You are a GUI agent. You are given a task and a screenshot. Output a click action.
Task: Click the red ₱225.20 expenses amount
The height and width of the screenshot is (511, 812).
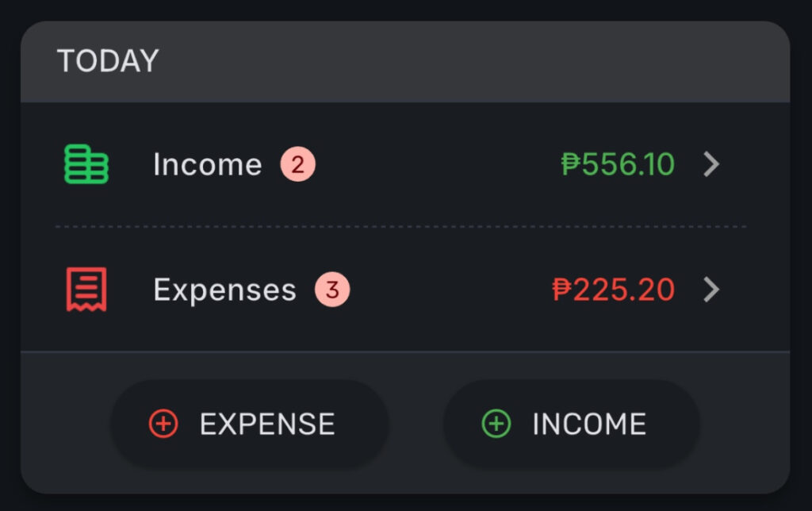coord(613,290)
